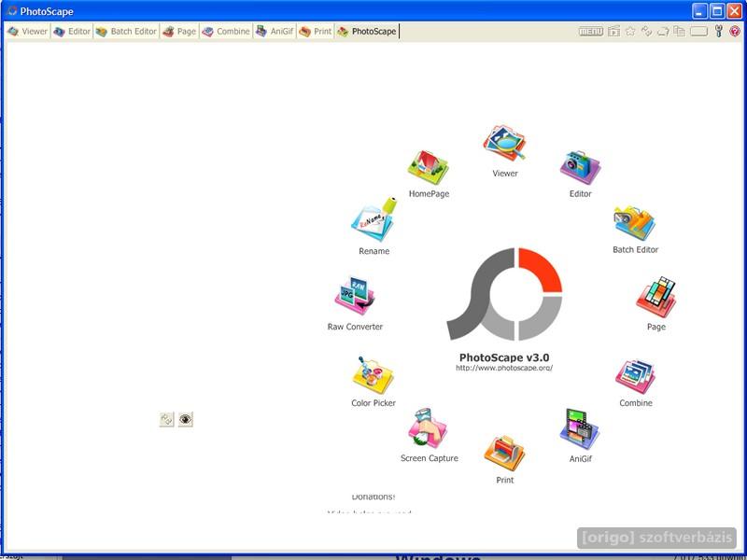The image size is (747, 560).
Task: Switch to the Combine tab
Action: [x=226, y=32]
